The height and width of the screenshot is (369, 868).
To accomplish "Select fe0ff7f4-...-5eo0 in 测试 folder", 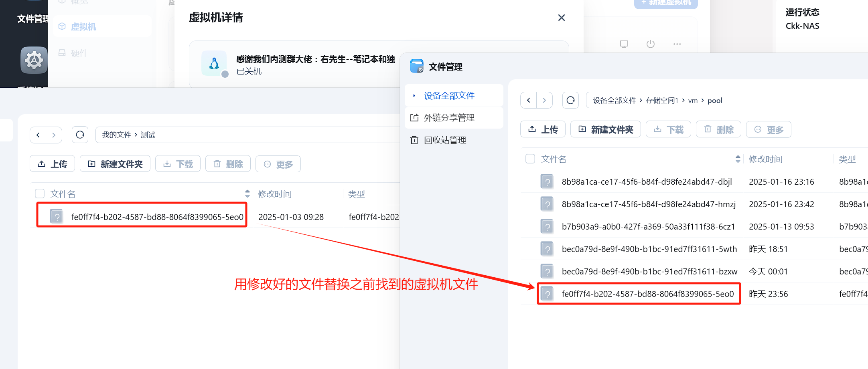I will 157,217.
